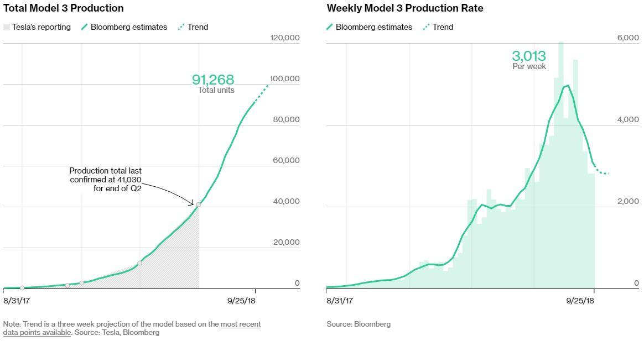Click dotted Trend icon in Total Production legend
This screenshot has width=644, height=341.
180,27
